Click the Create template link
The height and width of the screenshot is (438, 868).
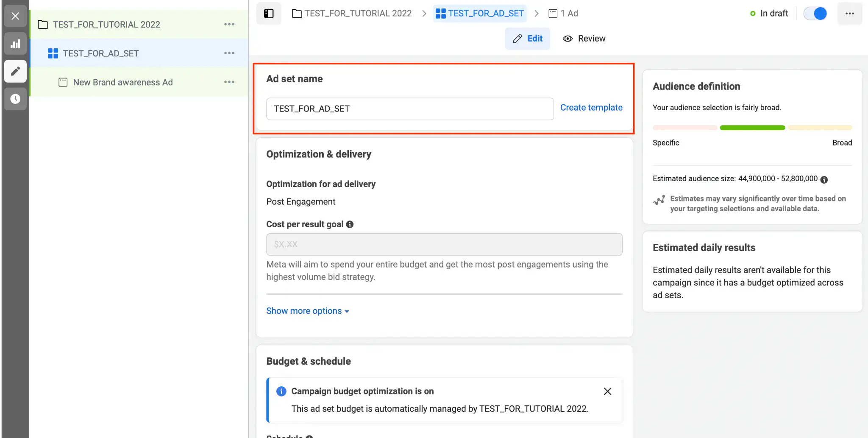[x=591, y=108]
